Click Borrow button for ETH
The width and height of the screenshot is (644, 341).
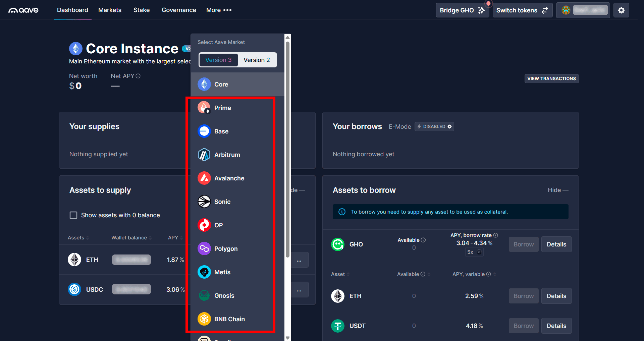point(524,296)
